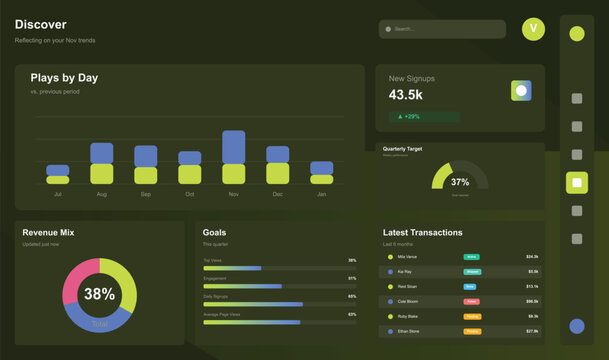
Task: Click the blue circle at sidebar bottom
Action: [577, 326]
